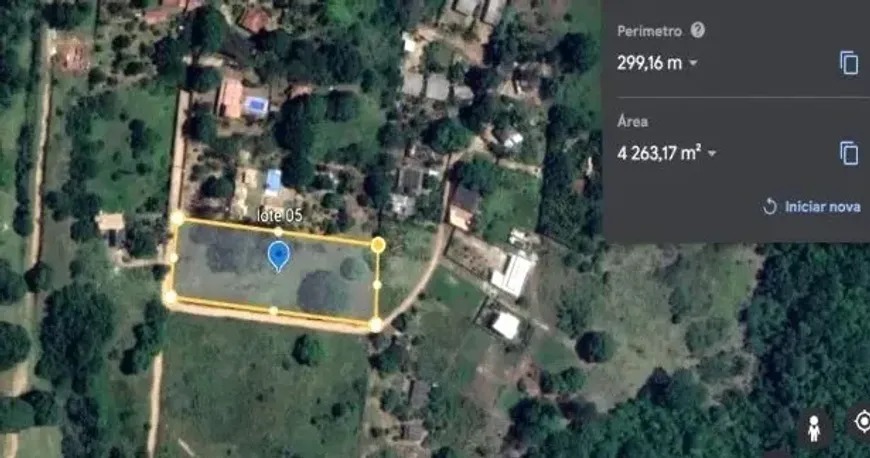Click the 299,16 m perimeter value
870x458 pixels.
tap(649, 63)
